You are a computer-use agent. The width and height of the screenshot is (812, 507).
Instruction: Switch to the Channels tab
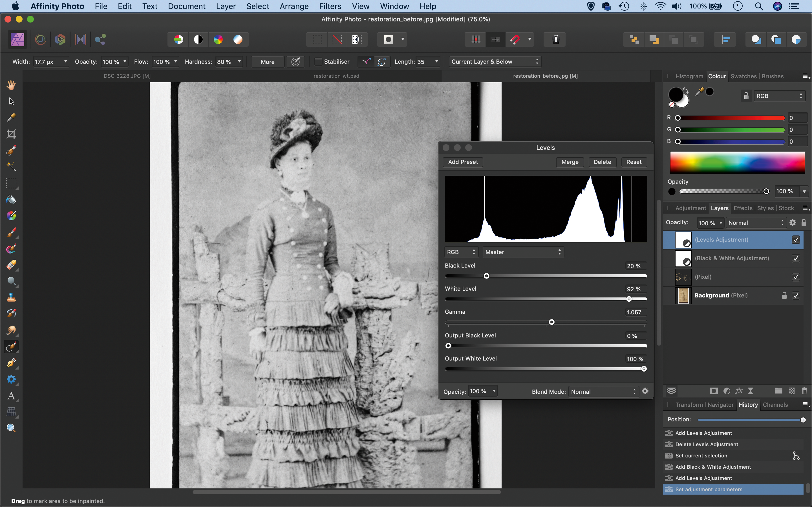click(775, 405)
